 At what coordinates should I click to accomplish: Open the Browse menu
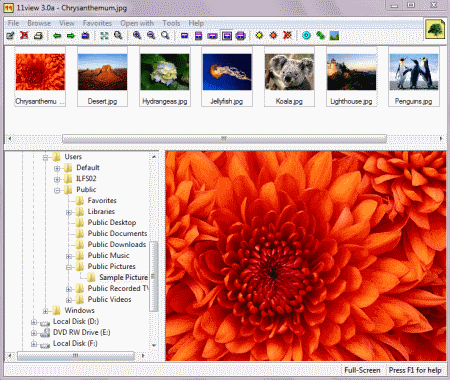(x=39, y=23)
